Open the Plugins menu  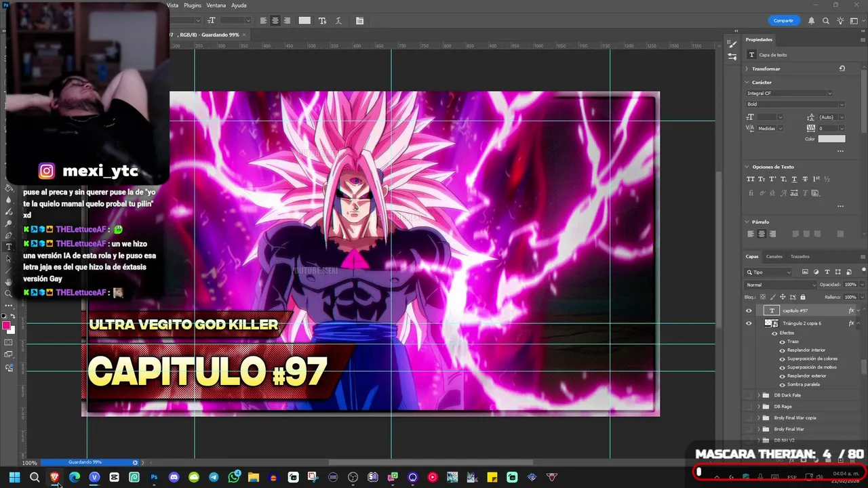193,5
